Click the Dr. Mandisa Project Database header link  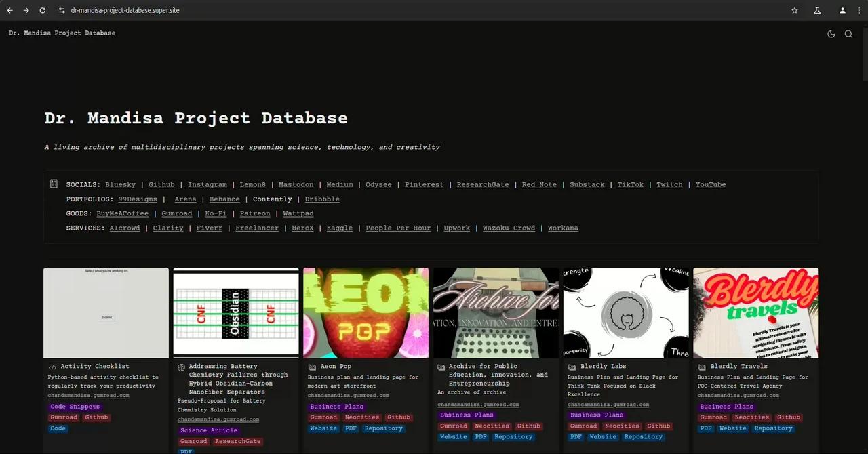pyautogui.click(x=62, y=33)
